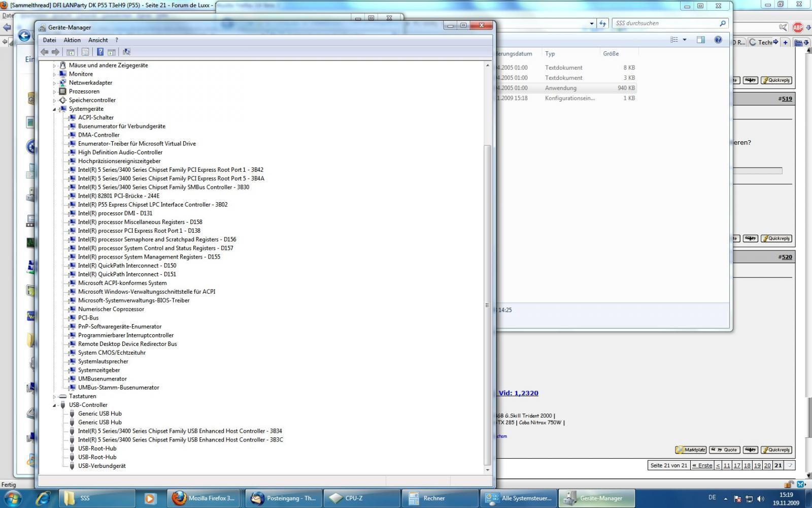Click the blue Help toolbar icon
Image resolution: width=812 pixels, height=508 pixels.
100,52
